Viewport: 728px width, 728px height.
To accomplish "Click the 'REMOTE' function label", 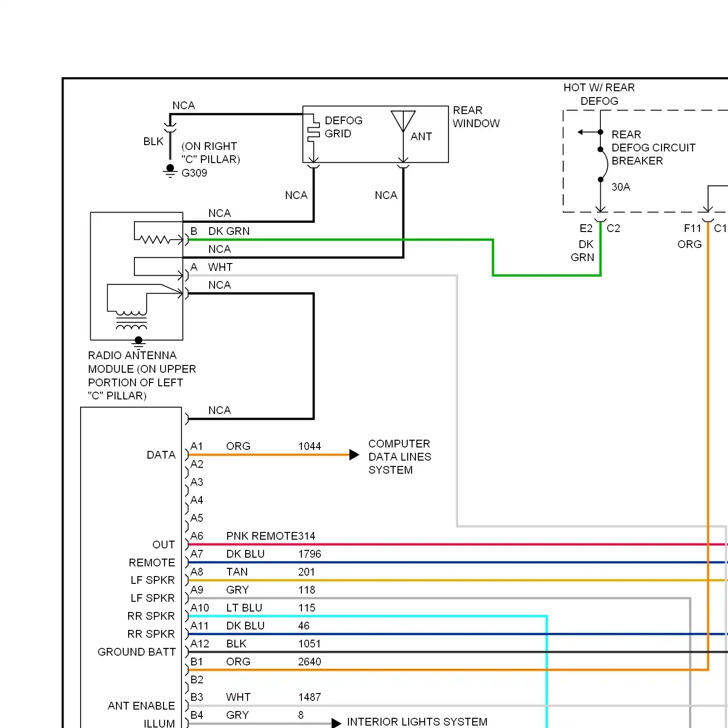I will coord(152,563).
